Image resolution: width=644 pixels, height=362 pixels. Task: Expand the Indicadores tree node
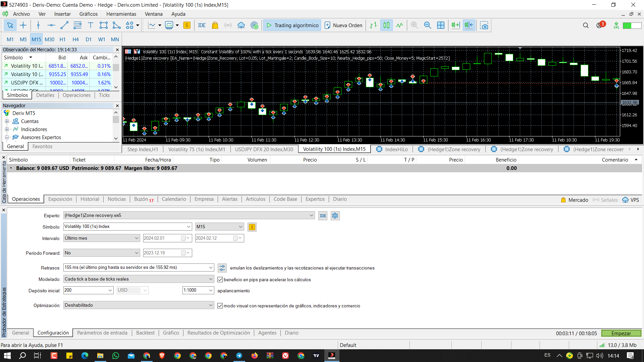click(7, 129)
